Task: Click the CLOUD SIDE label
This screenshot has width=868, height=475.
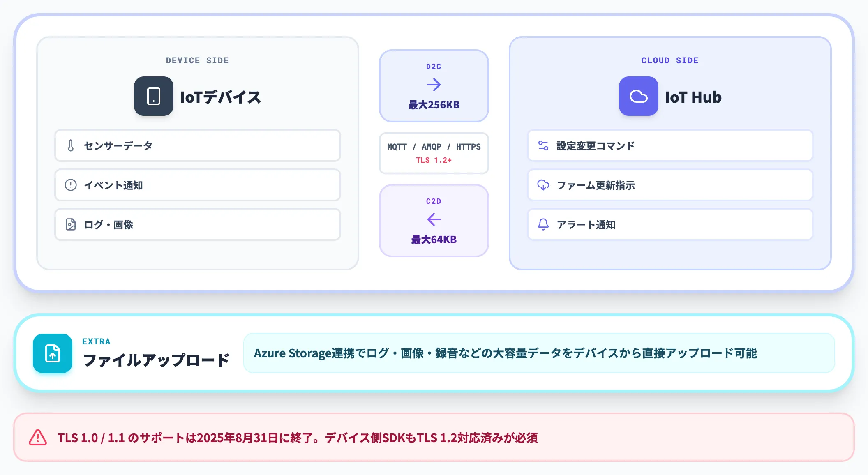Action: 670,60
